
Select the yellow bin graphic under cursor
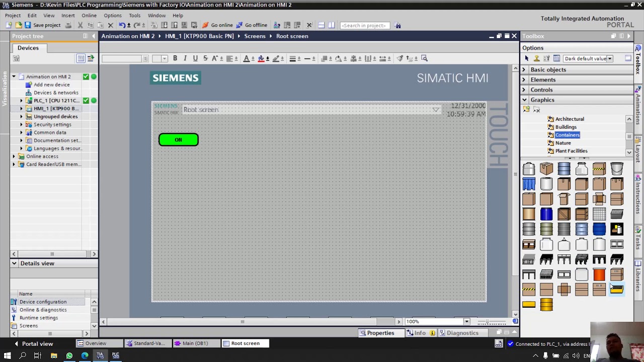pyautogui.click(x=617, y=290)
